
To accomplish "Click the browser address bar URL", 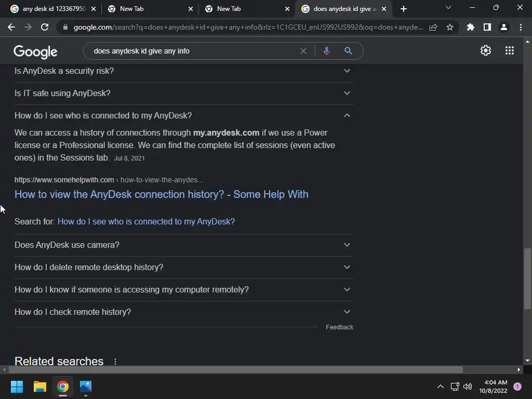I will 248,27.
